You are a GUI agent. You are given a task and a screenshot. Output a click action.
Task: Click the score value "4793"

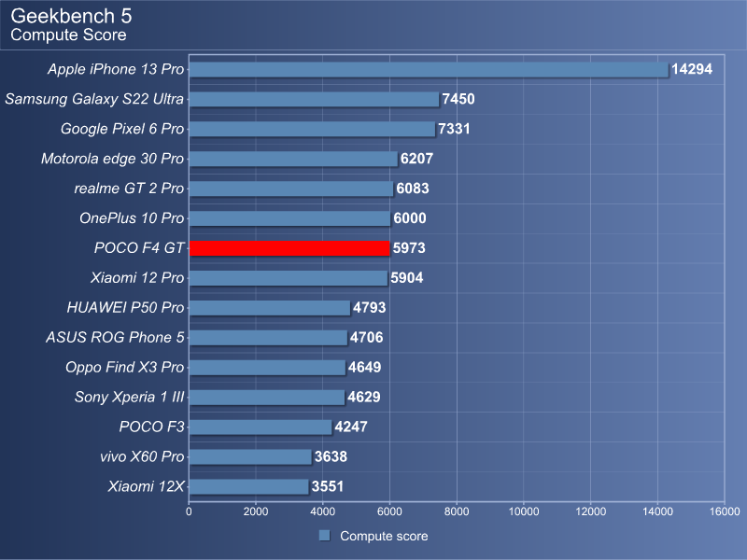click(x=369, y=308)
